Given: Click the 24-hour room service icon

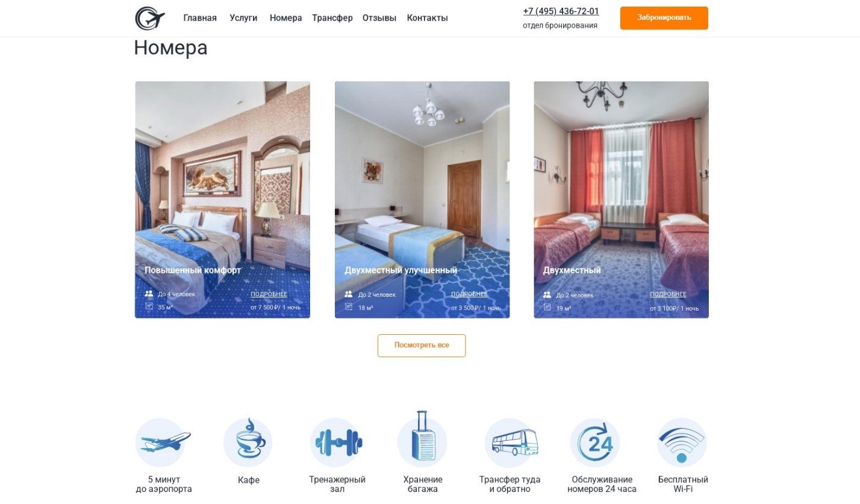Looking at the screenshot, I should pyautogui.click(x=595, y=443).
